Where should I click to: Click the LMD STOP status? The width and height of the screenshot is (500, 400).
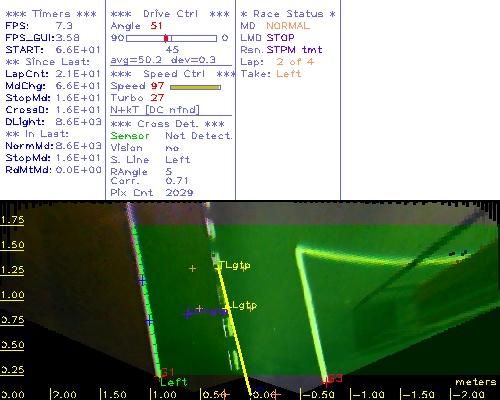pos(267,38)
